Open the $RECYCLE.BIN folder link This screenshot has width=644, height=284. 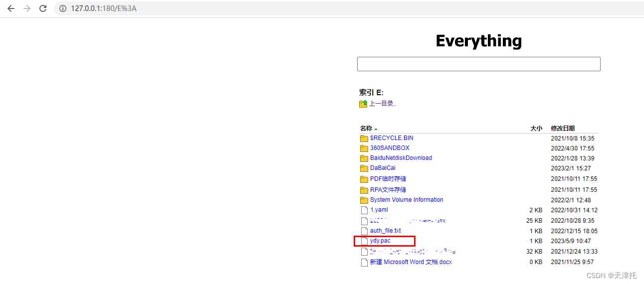(392, 138)
